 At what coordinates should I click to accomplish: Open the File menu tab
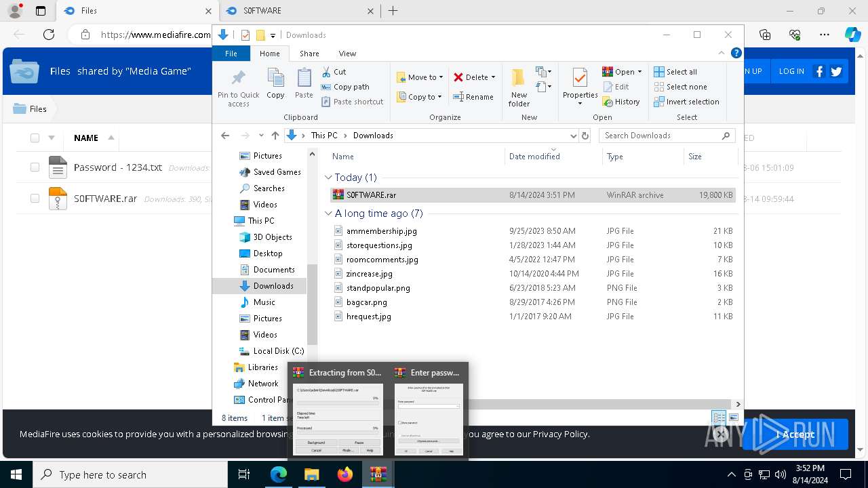click(231, 54)
